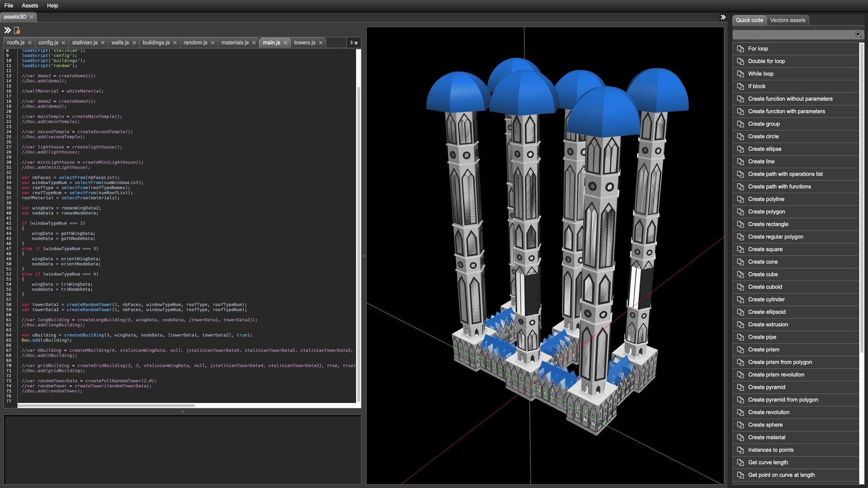This screenshot has width=868, height=488.
Task: Close the towers.js editor tab
Action: click(x=320, y=43)
